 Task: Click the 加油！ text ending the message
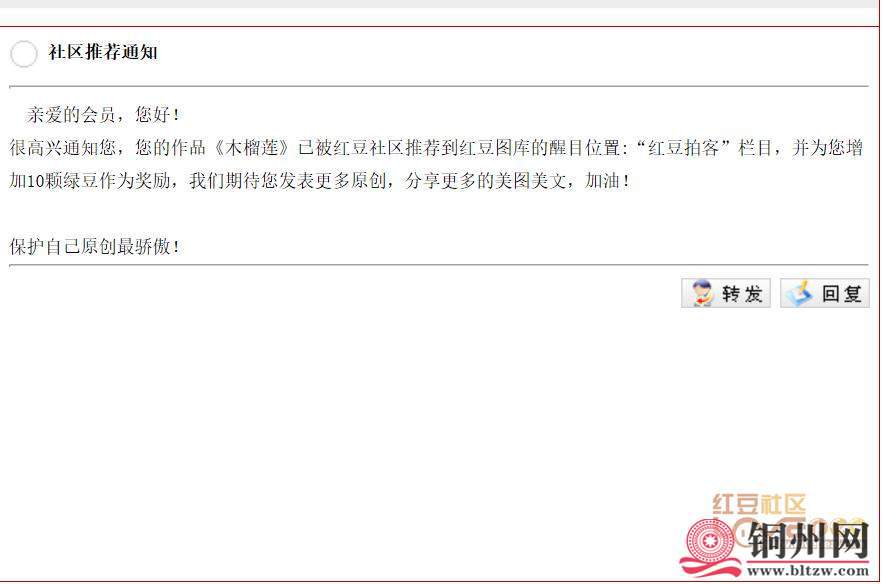(608, 181)
